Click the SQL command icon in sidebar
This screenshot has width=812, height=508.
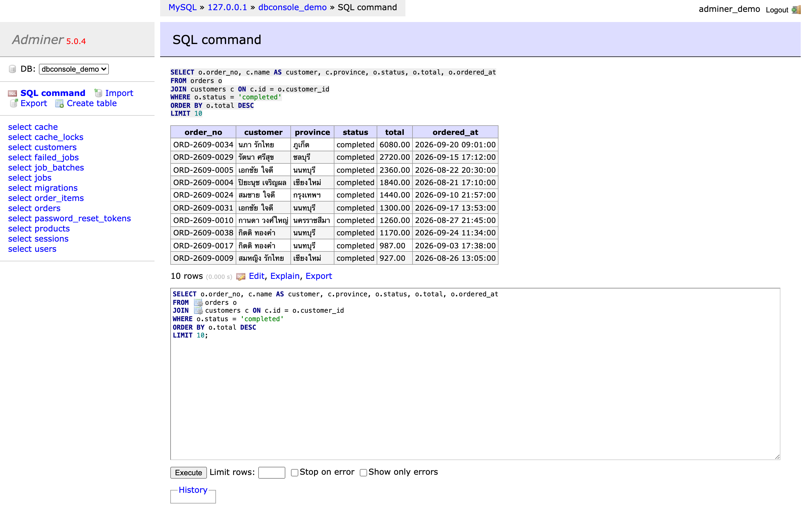coord(12,93)
